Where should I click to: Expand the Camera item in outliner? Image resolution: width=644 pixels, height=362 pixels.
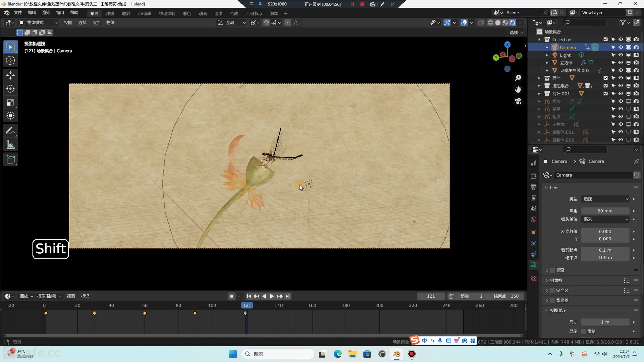(x=547, y=47)
